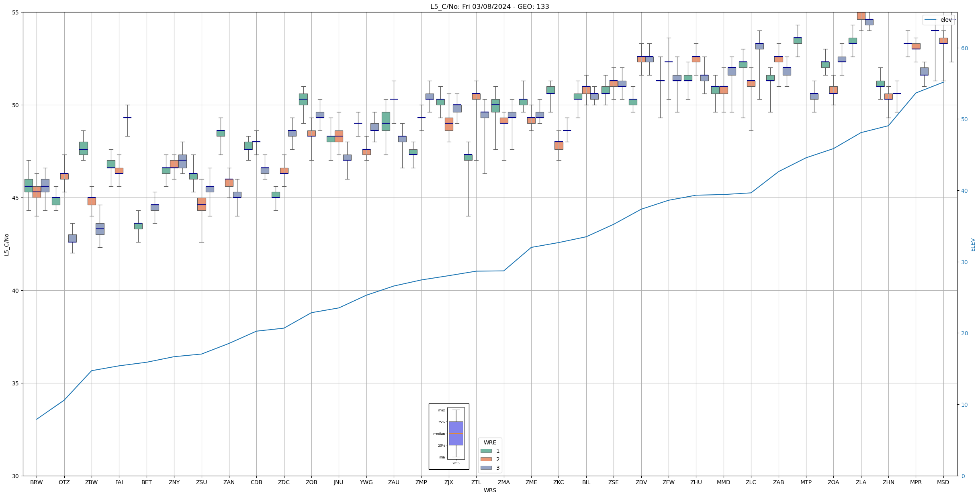Select the FAI station tick label
980x497 pixels.
119,482
